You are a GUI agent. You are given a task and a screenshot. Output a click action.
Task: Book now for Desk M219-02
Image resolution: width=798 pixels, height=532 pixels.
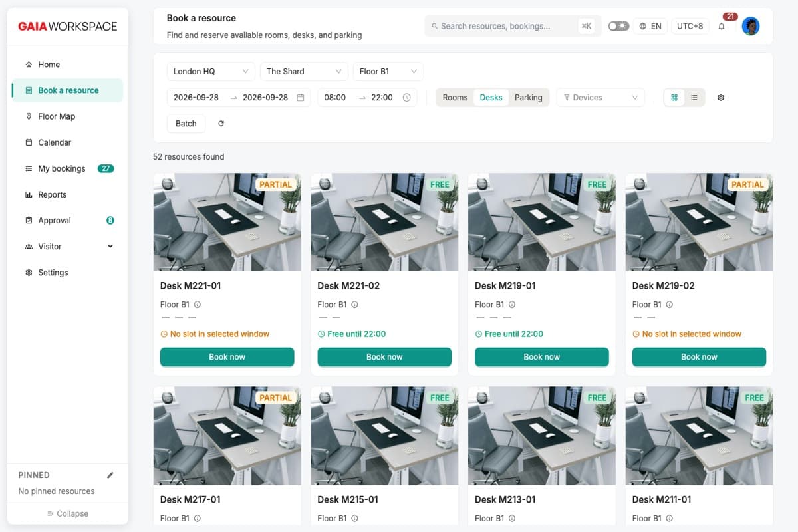[x=699, y=357]
